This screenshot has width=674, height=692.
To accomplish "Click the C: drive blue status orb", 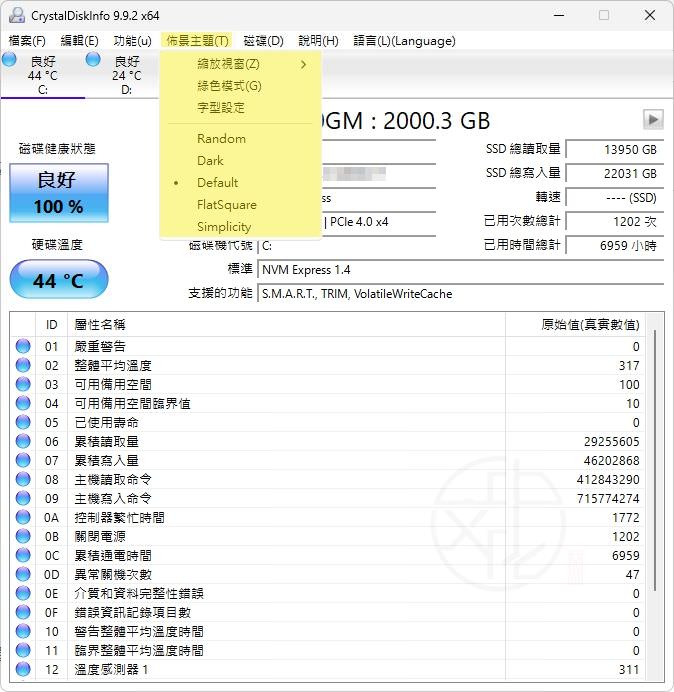I will click(x=9, y=60).
